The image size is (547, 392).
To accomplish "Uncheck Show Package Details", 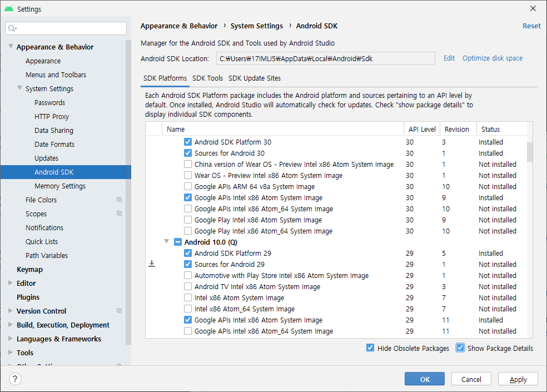I will pos(460,348).
